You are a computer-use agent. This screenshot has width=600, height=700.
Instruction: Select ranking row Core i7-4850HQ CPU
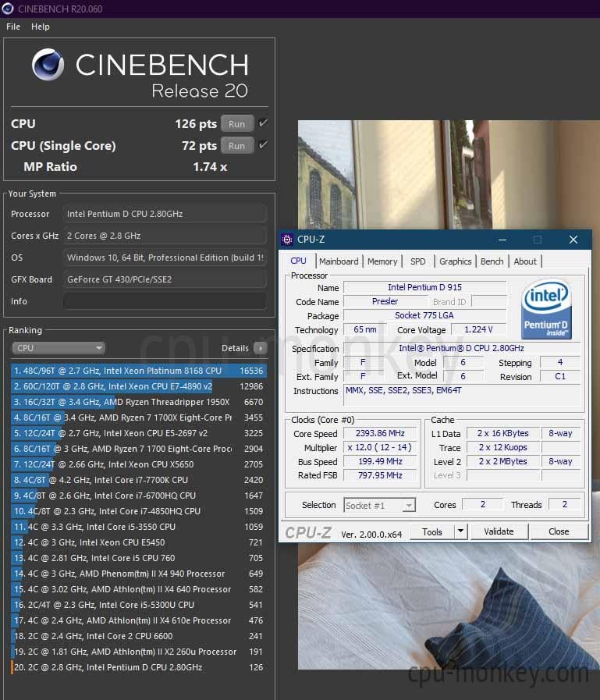[139, 511]
